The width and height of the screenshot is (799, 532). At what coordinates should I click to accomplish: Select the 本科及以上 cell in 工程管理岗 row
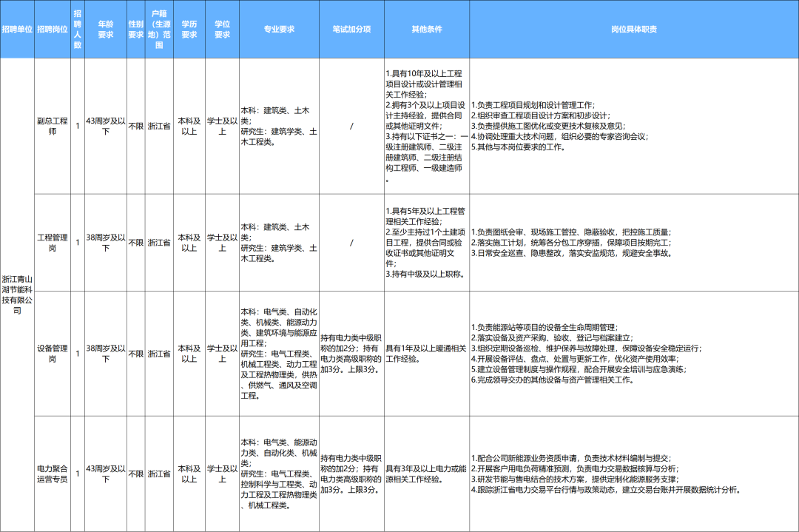point(189,243)
